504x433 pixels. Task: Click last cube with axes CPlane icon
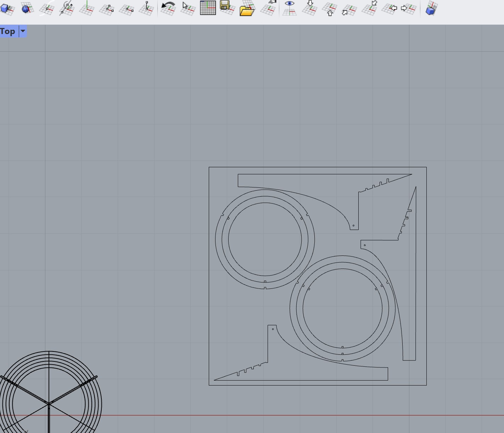[x=431, y=9]
